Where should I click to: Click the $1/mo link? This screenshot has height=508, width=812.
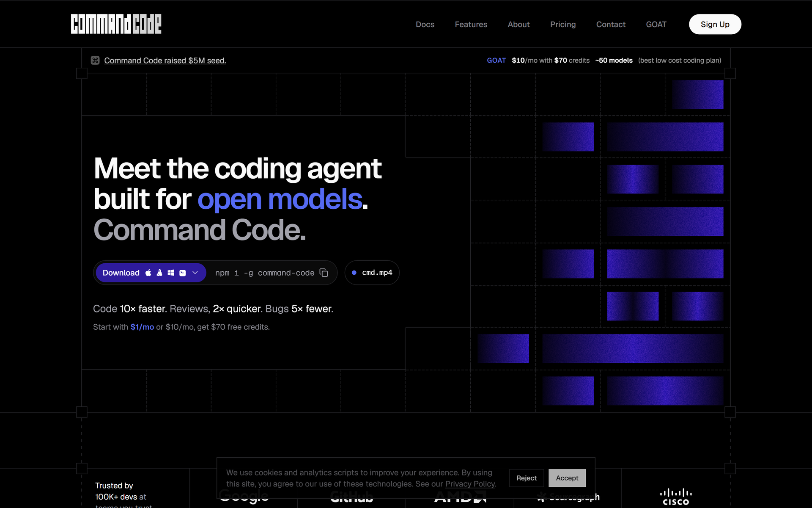(142, 327)
